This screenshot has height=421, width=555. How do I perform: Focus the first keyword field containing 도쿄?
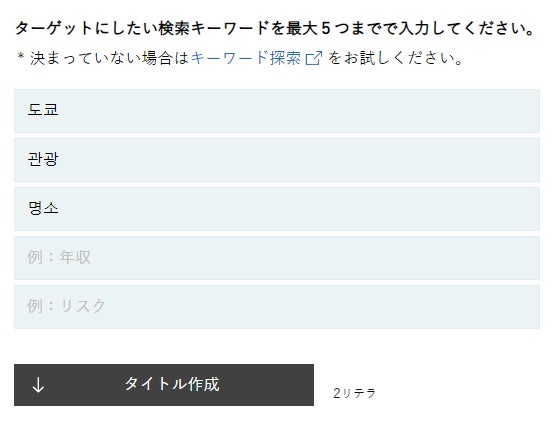277,111
